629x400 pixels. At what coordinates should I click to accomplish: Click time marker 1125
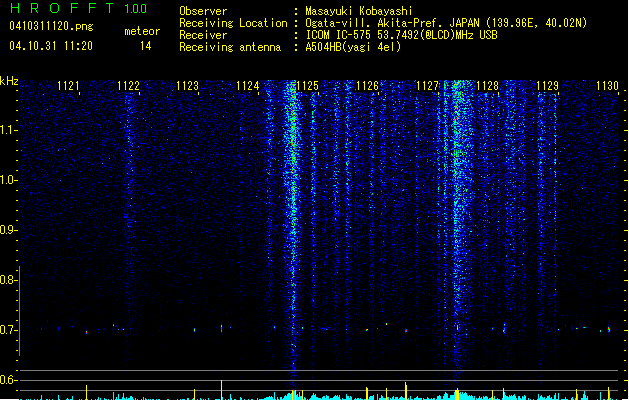307,86
